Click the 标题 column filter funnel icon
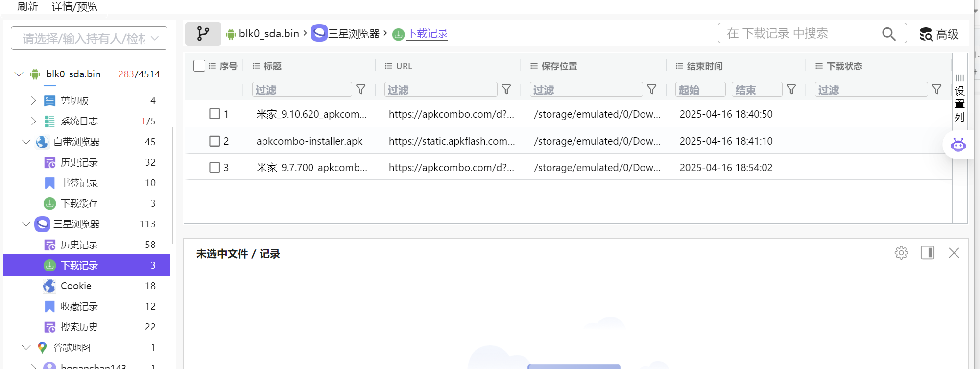Image resolution: width=980 pixels, height=369 pixels. (361, 89)
